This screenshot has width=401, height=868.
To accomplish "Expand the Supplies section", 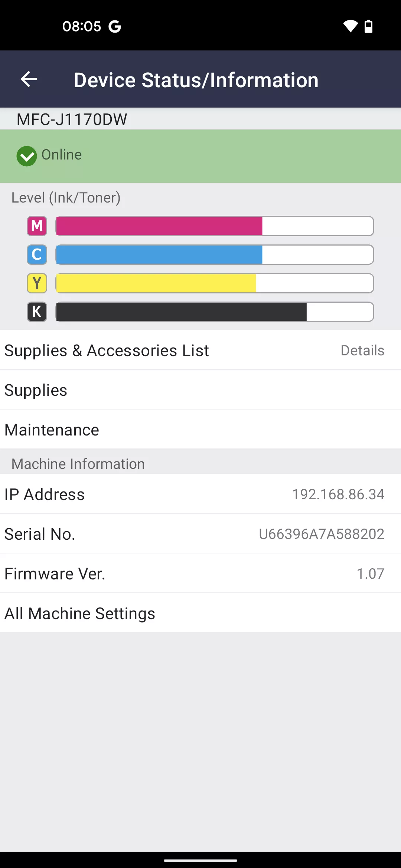I will point(200,390).
